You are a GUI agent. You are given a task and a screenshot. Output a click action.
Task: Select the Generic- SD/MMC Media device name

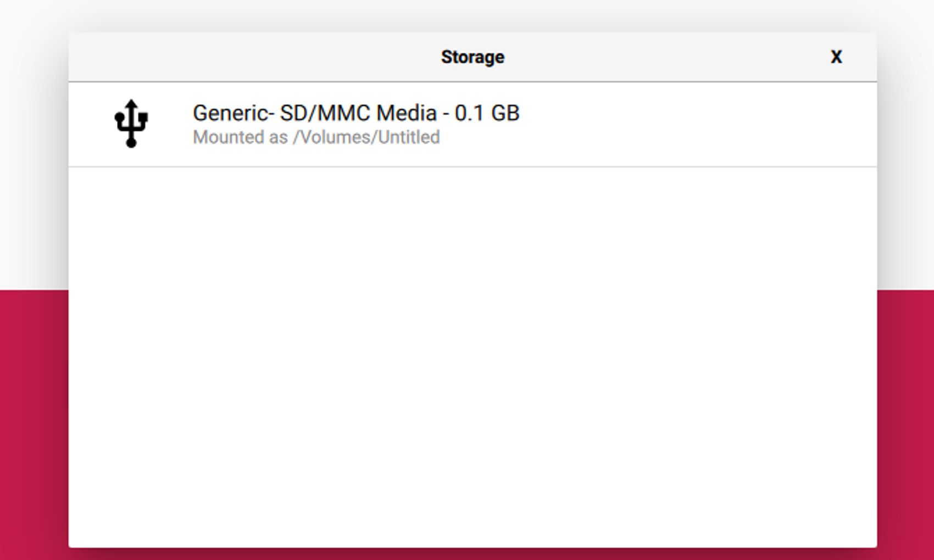[x=355, y=113]
